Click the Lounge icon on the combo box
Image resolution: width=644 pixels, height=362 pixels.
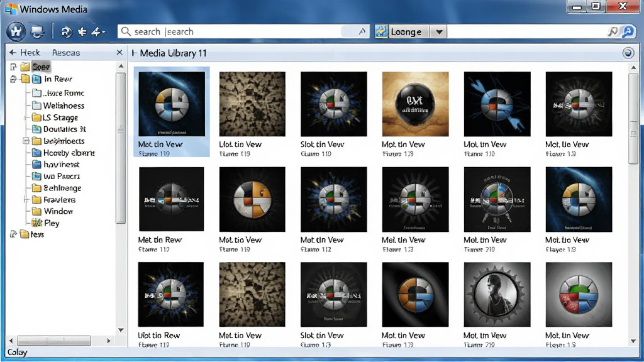[382, 31]
